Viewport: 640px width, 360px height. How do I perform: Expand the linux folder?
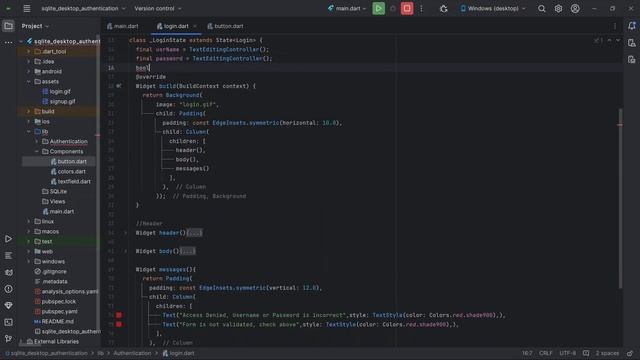29,222
